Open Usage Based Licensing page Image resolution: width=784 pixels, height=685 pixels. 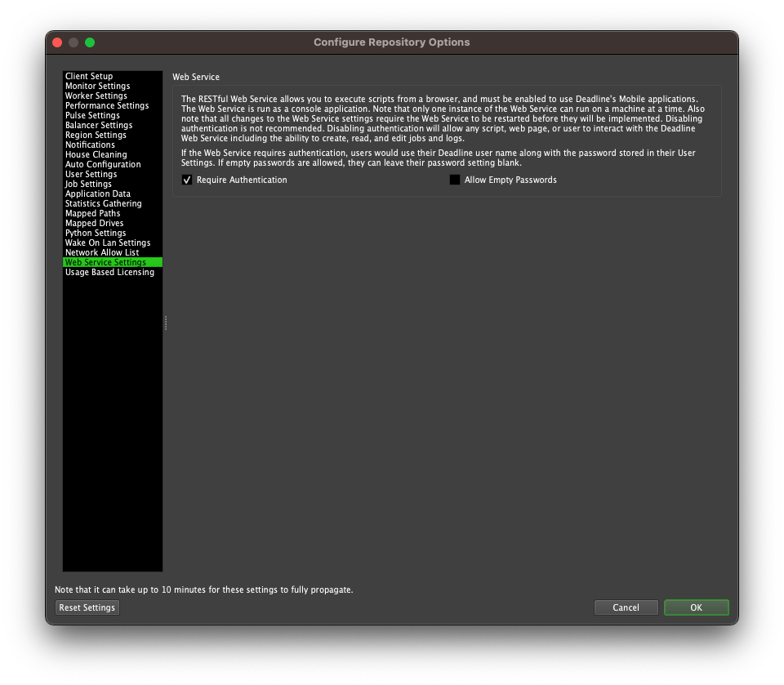pyautogui.click(x=110, y=271)
